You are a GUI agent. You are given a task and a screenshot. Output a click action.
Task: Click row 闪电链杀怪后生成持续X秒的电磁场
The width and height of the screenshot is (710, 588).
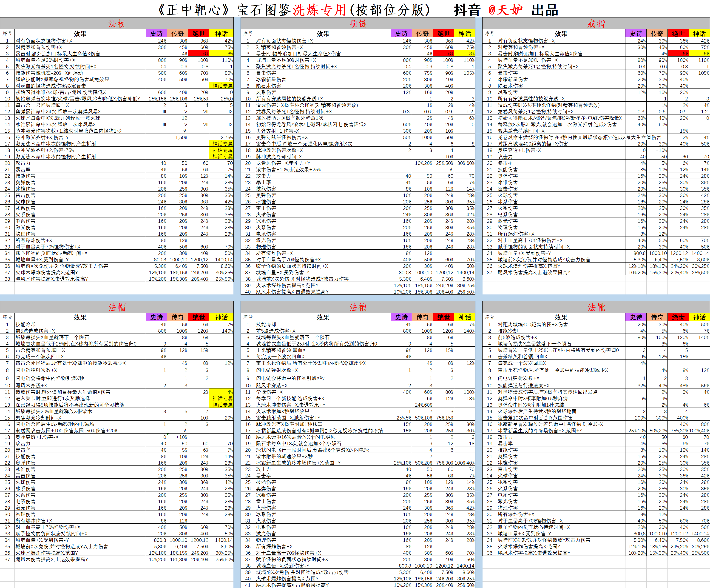(x=117, y=424)
